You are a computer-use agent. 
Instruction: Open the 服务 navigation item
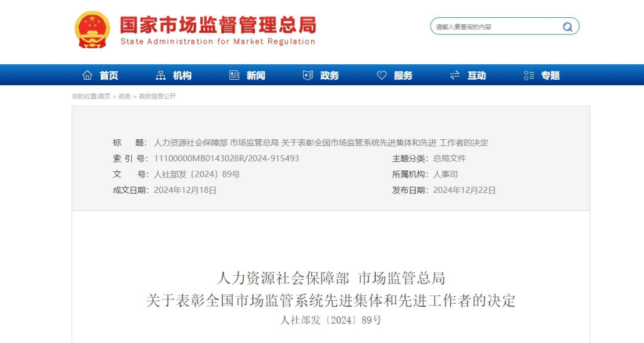pos(403,76)
